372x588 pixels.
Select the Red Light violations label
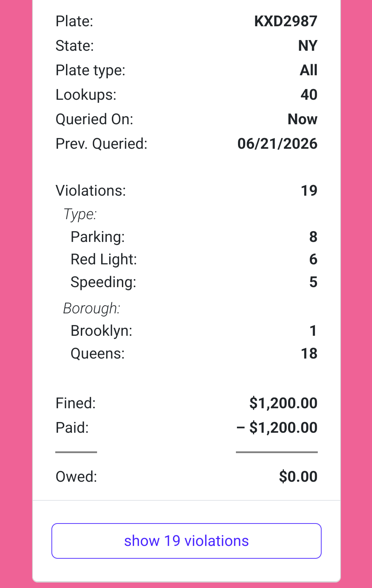[104, 259]
